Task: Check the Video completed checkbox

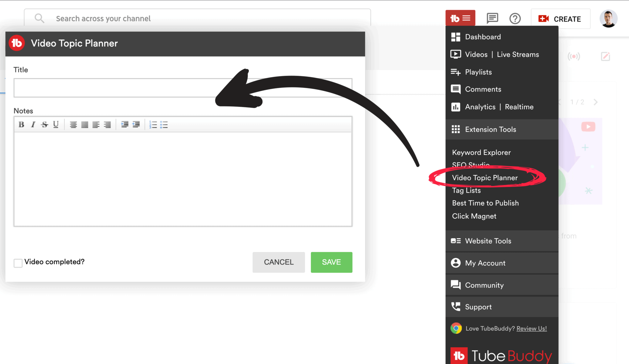Action: coord(18,263)
